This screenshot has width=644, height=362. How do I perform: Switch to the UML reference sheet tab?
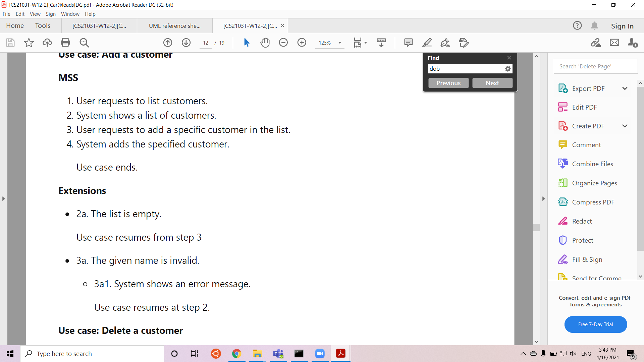tap(174, 26)
